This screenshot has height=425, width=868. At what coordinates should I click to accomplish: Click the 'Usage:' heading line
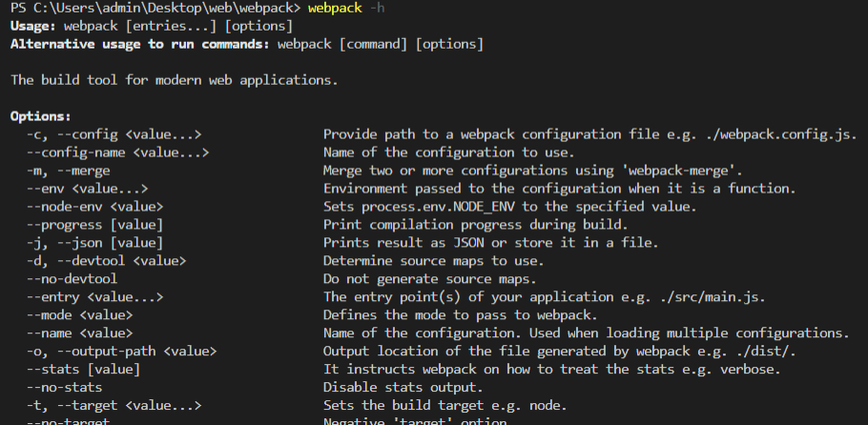(32, 27)
